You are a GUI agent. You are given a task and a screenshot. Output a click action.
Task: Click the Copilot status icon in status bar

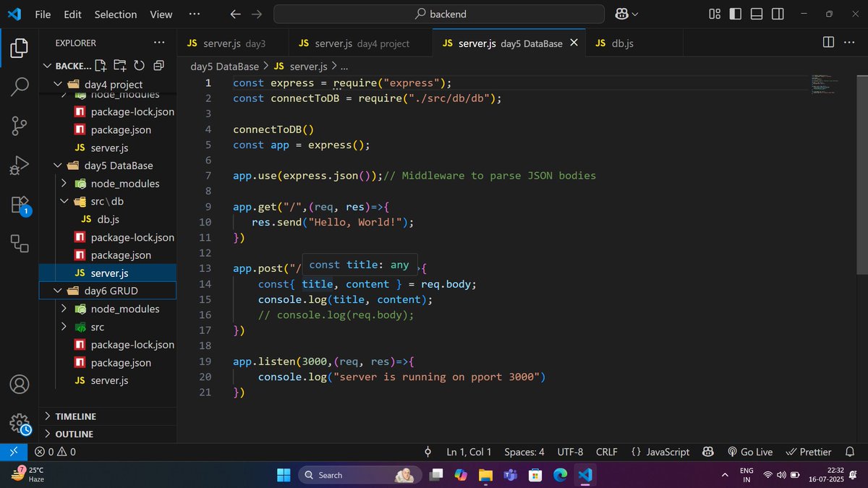[x=708, y=452]
